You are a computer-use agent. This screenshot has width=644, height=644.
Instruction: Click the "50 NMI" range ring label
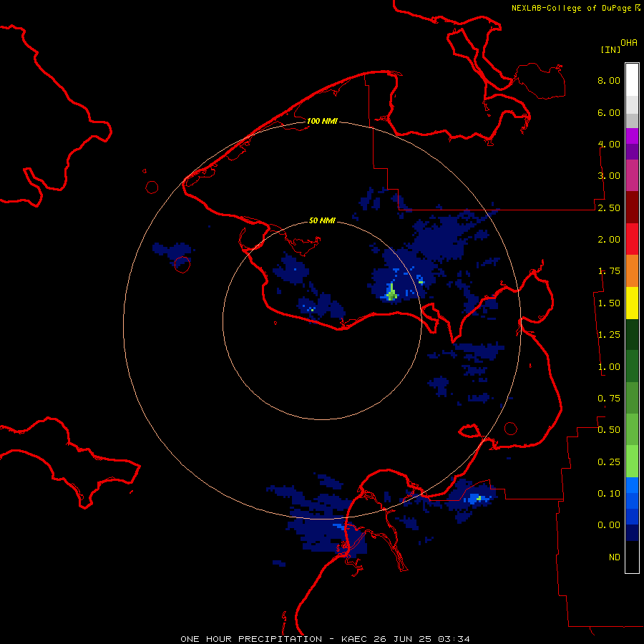[322, 221]
